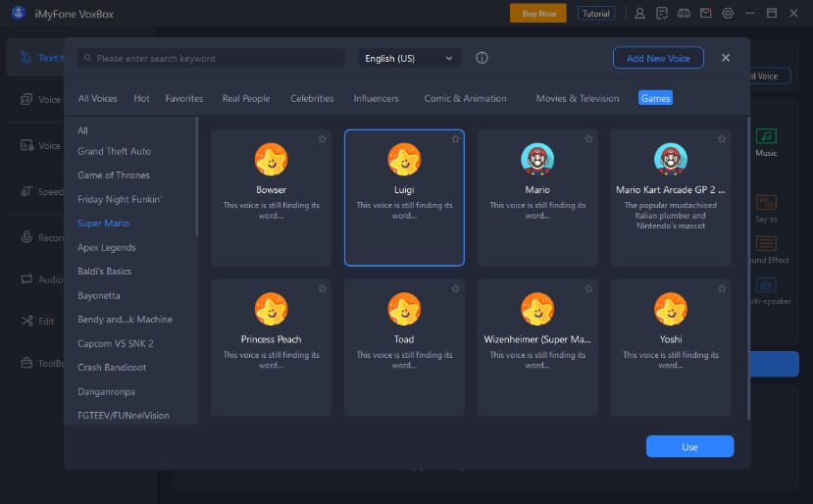The image size is (813, 504).
Task: Open the Discord icon in title bar
Action: [684, 14]
